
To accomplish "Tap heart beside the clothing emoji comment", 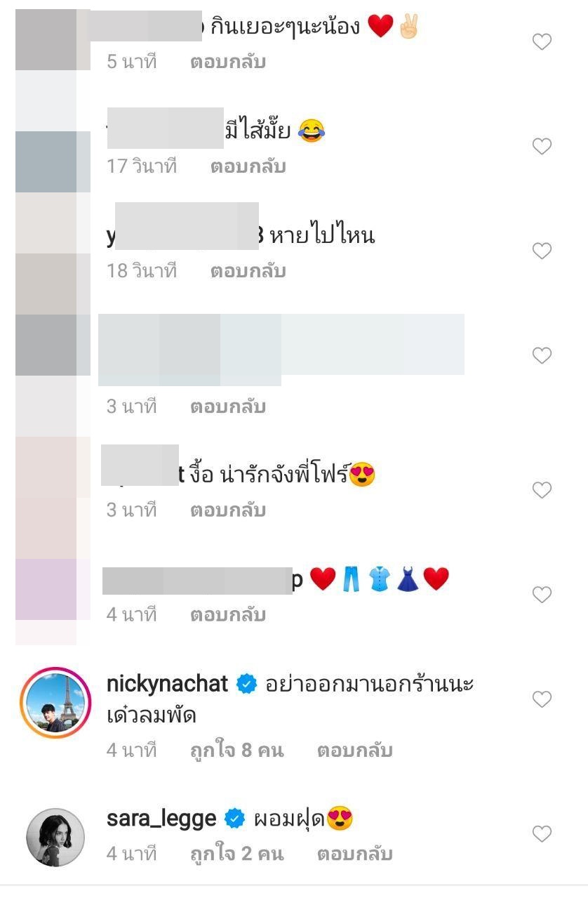I will [x=542, y=594].
